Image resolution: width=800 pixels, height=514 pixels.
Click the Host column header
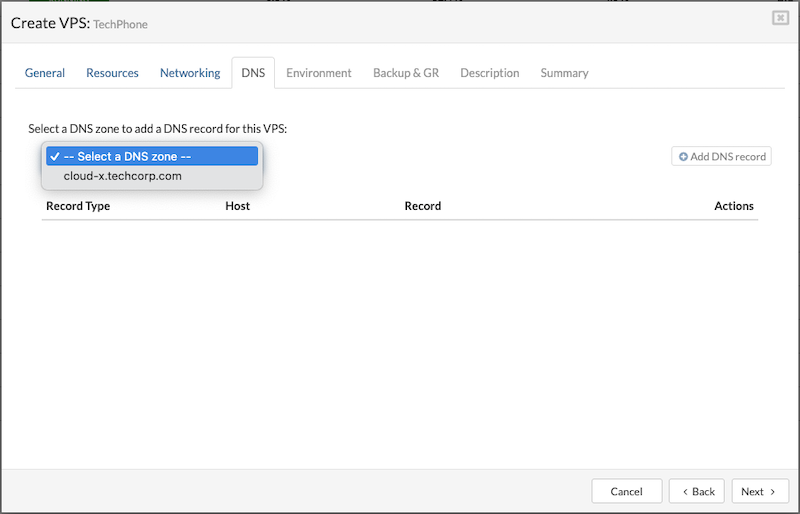(x=237, y=206)
